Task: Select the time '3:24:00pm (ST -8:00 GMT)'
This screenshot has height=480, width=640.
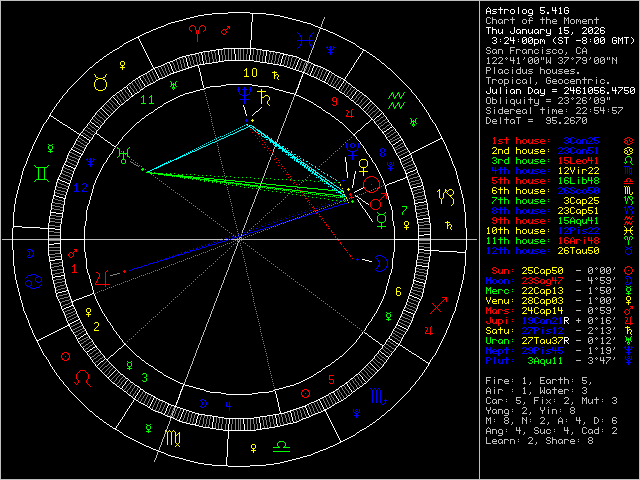Action: pos(563,41)
